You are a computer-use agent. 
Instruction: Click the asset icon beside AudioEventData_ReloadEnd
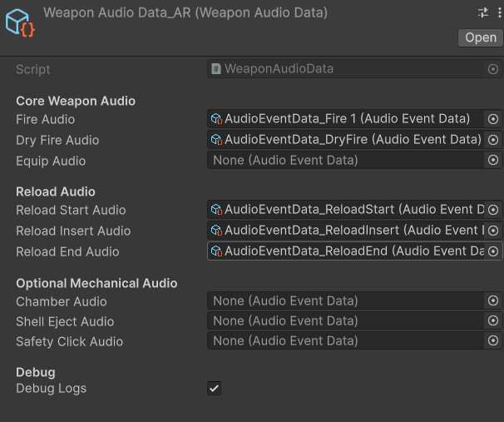(x=216, y=251)
